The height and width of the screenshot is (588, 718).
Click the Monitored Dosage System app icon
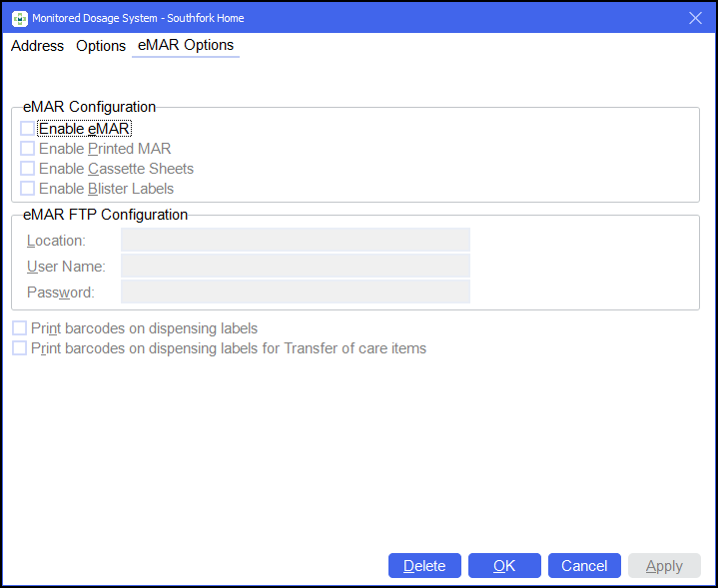tap(19, 18)
